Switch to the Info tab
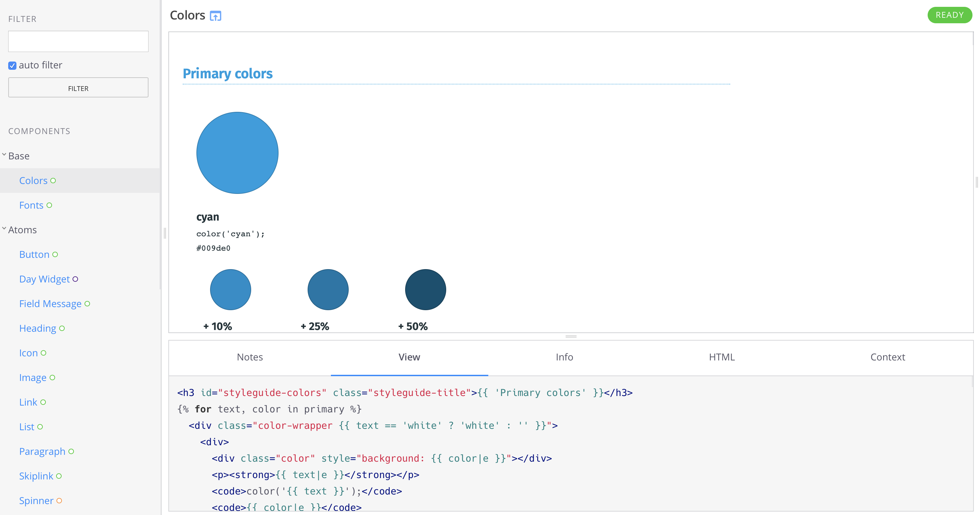The image size is (980, 515). pos(564,357)
